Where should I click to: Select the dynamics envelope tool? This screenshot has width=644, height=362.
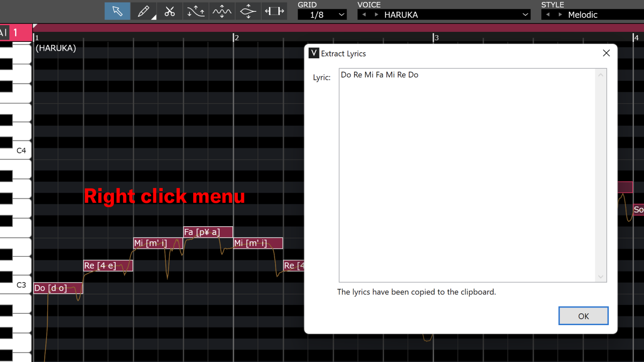coord(248,11)
